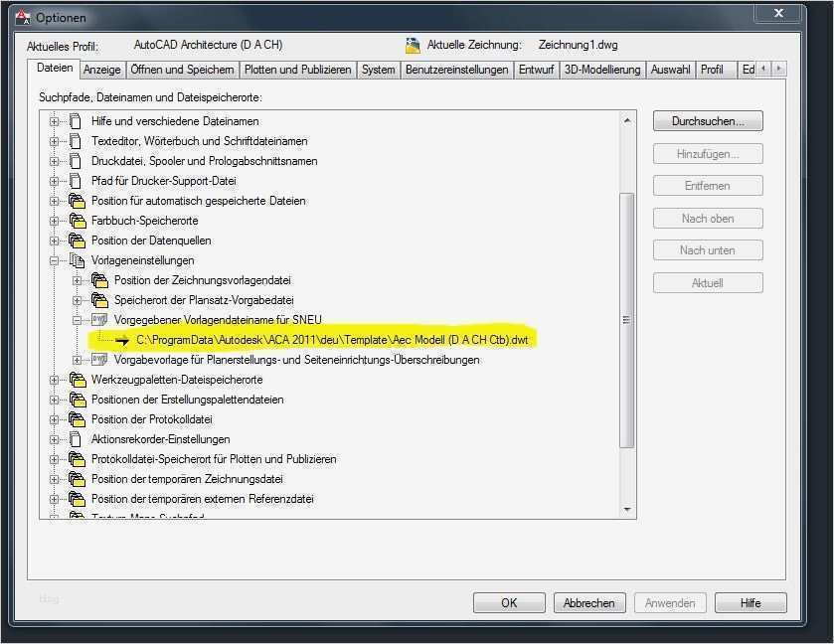This screenshot has width=834, height=644.
Task: Expand Position der Protokolldatei node
Action: [54, 419]
